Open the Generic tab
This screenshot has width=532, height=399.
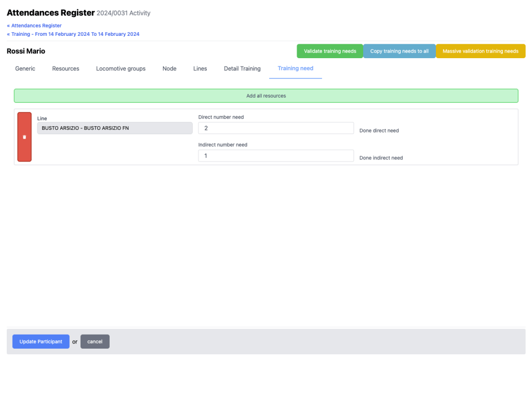click(25, 69)
